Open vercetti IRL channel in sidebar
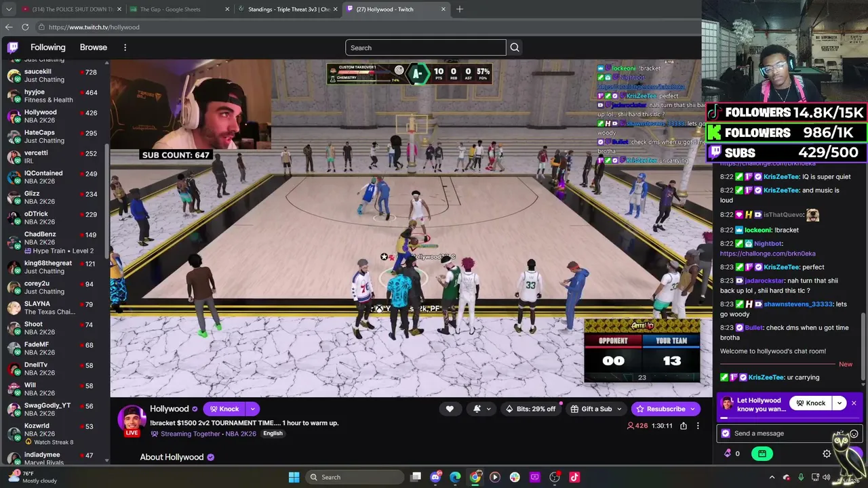 pyautogui.click(x=54, y=157)
